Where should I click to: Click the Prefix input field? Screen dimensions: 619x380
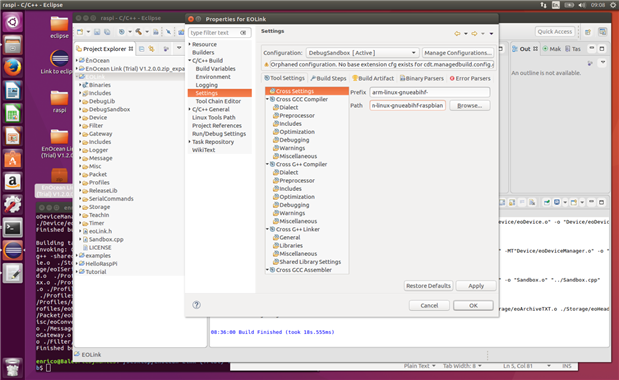430,92
